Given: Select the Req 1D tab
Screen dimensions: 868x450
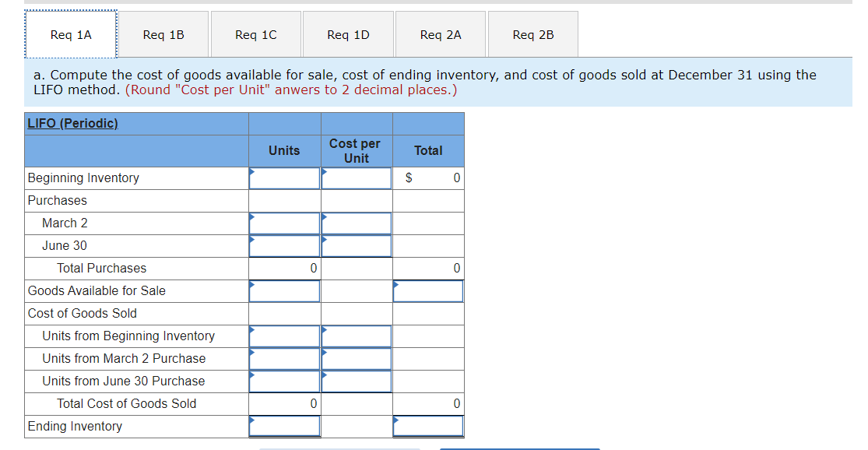Looking at the screenshot, I should [347, 33].
